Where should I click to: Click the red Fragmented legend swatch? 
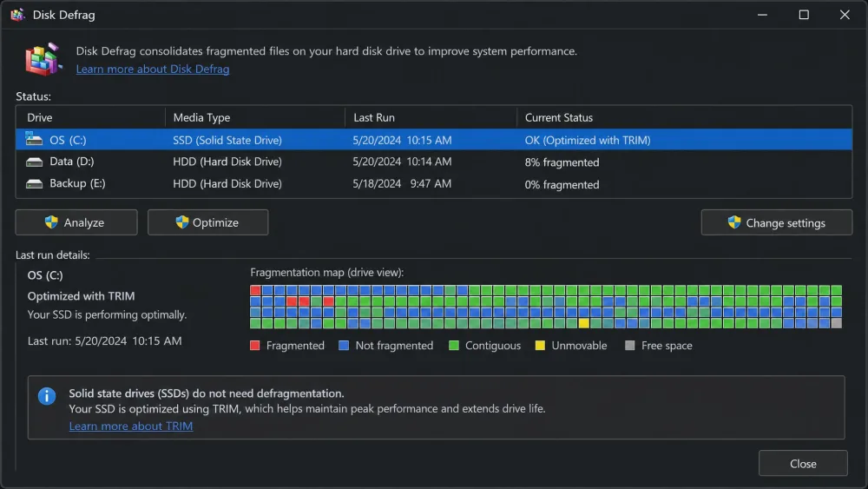pyautogui.click(x=254, y=346)
